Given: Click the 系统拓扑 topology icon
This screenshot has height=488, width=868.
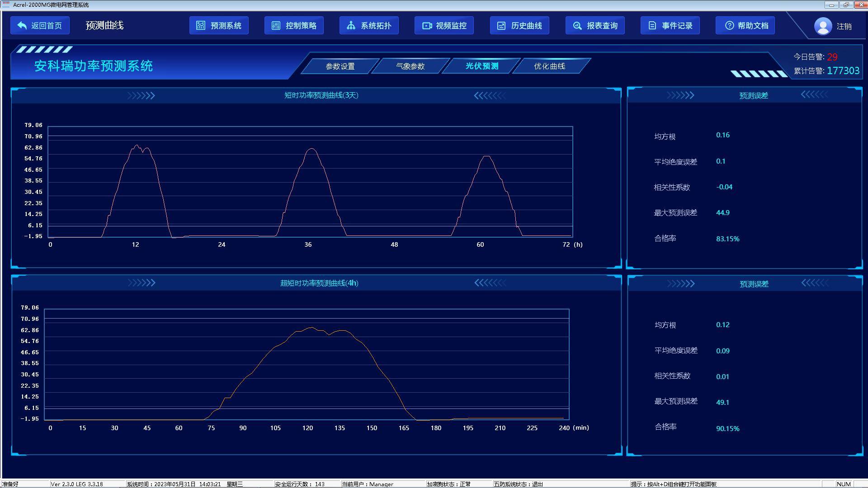Looking at the screenshot, I should click(351, 26).
